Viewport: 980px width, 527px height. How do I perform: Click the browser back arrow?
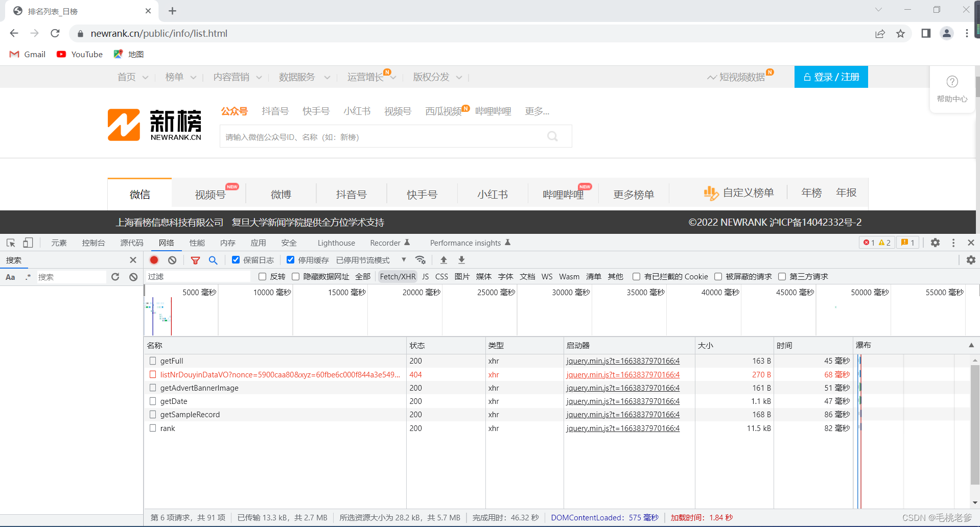coord(14,33)
